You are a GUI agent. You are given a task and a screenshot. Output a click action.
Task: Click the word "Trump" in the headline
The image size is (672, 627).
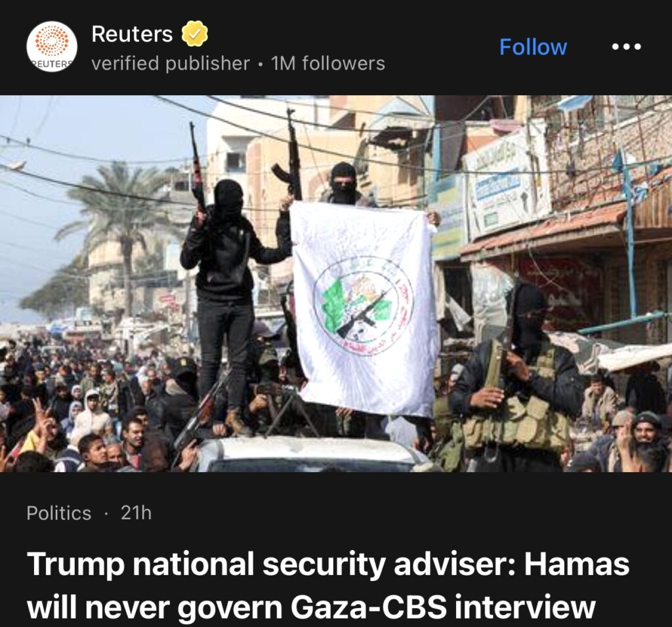[x=75, y=565]
